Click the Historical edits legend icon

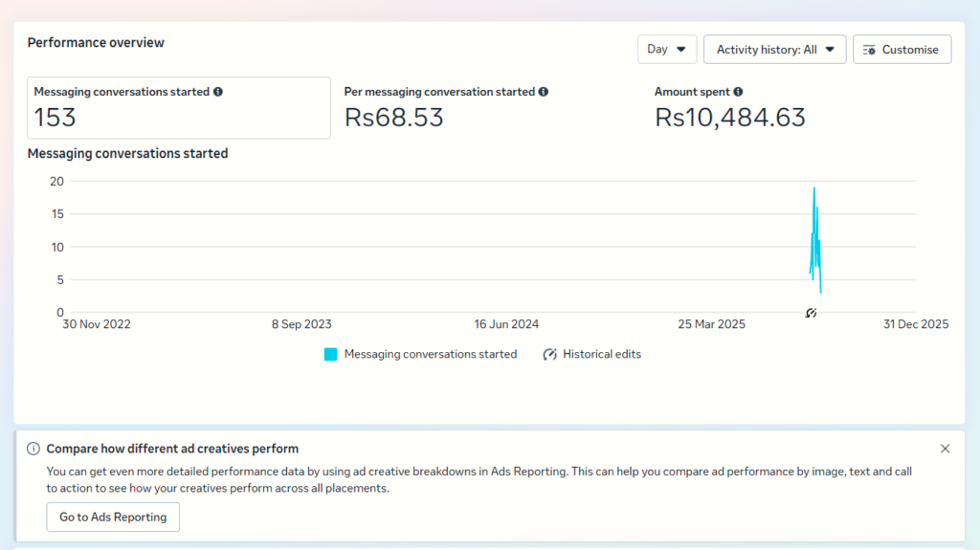pyautogui.click(x=550, y=354)
